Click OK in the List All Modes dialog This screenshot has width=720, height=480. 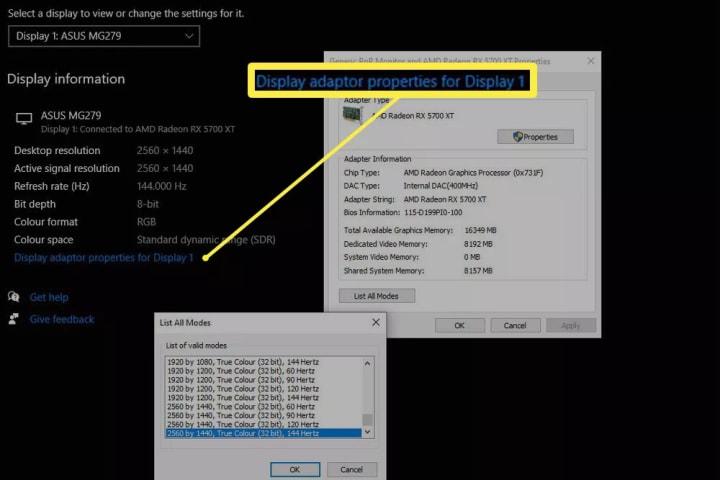[295, 469]
